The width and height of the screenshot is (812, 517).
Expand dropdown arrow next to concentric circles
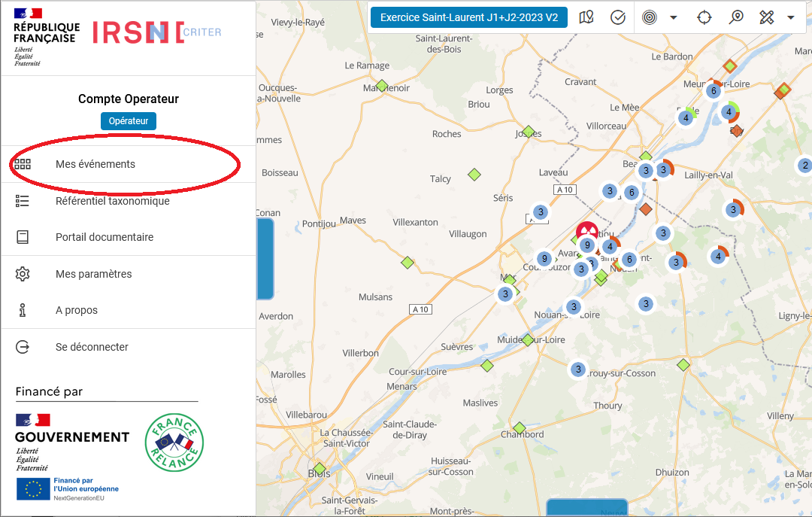[x=673, y=17]
